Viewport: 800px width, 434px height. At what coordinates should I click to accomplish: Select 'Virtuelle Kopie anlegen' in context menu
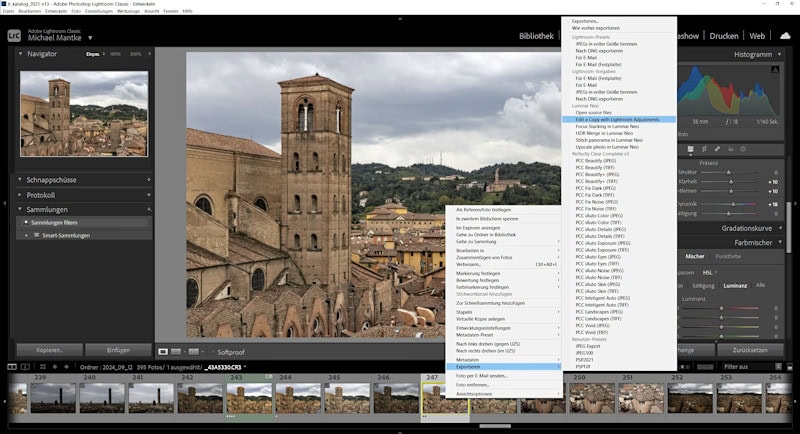[482, 318]
